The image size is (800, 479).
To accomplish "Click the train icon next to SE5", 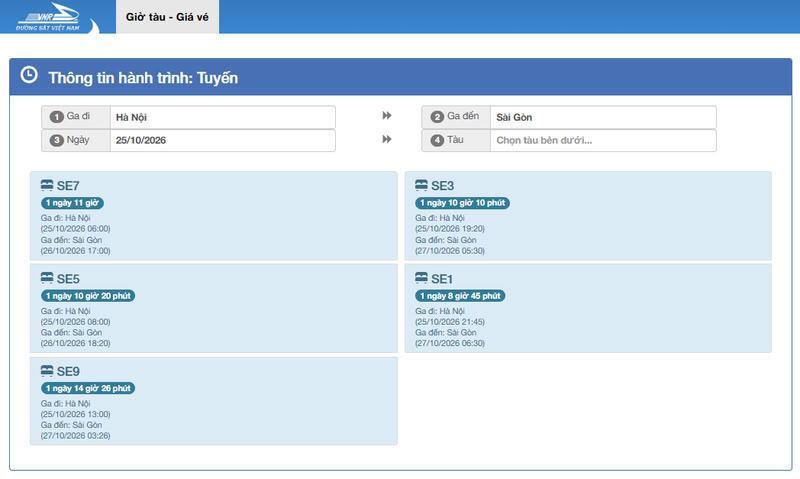I will (47, 278).
